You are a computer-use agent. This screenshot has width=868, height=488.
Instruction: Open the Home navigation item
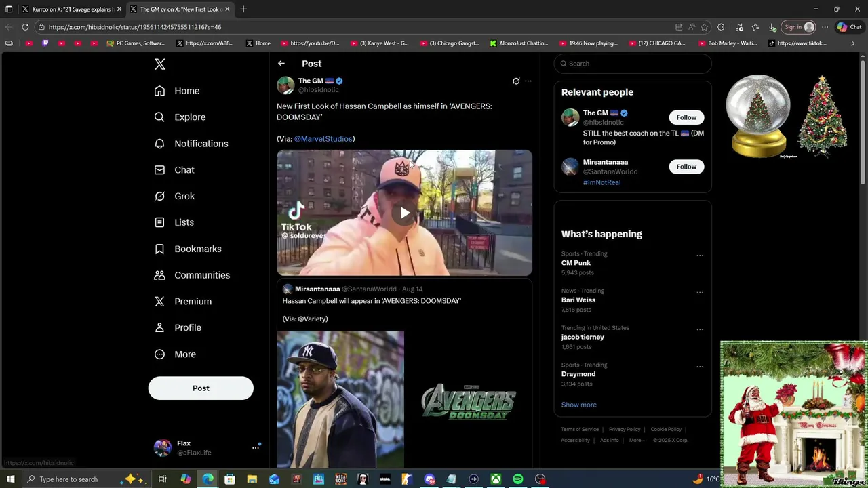pyautogui.click(x=177, y=91)
